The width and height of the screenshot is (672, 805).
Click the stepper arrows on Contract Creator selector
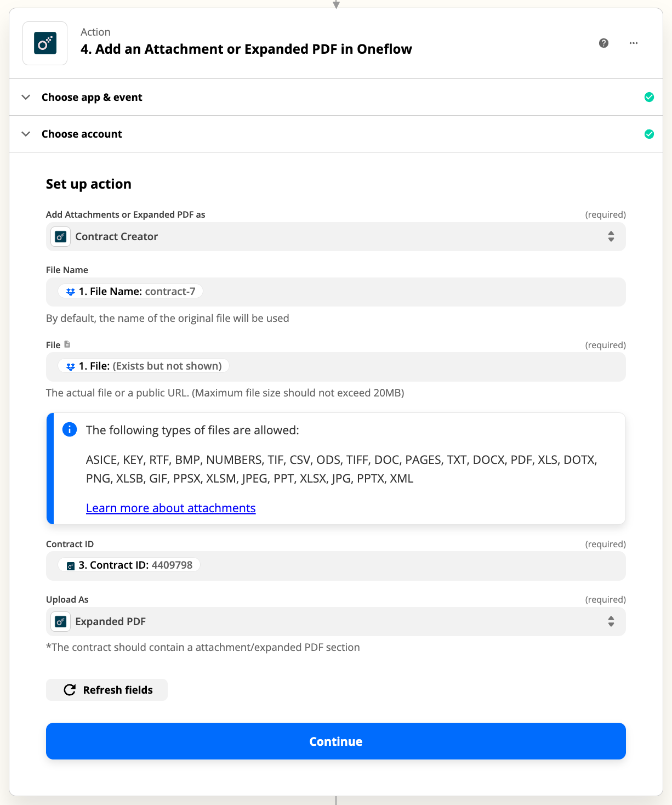(x=611, y=236)
